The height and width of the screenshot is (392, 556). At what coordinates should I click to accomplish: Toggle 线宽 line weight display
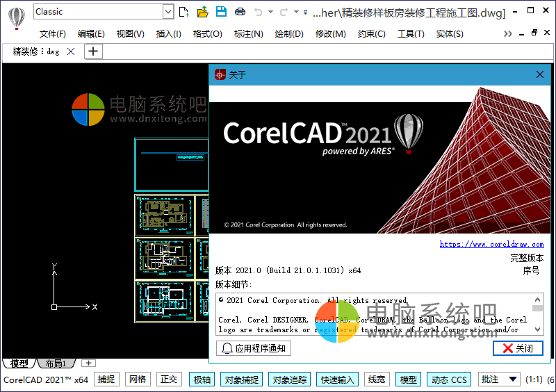[x=377, y=379]
